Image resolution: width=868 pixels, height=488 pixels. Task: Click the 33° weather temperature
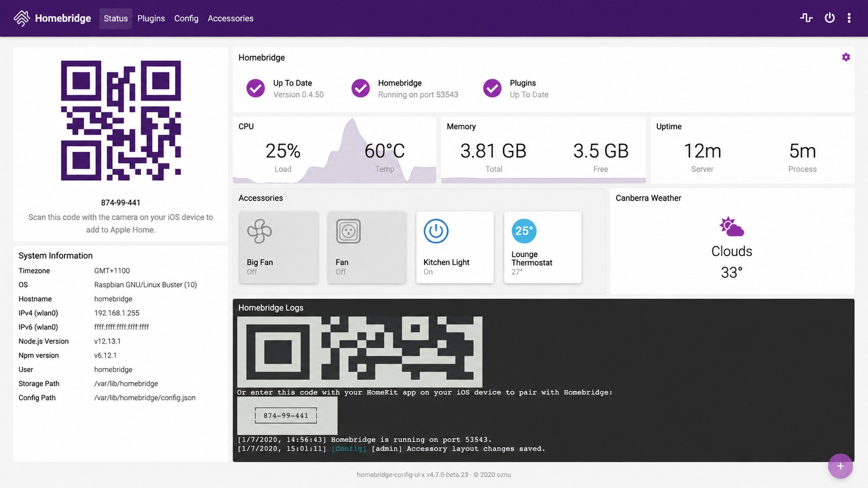(x=732, y=272)
